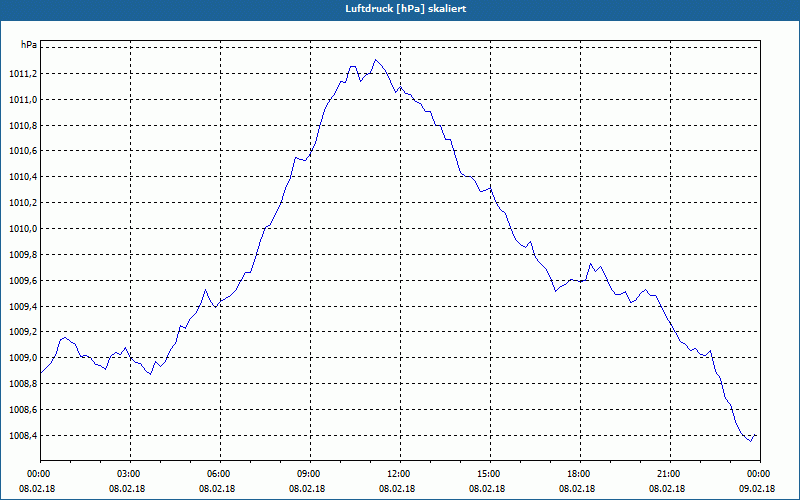Pick the 15:00 time axis label
The height and width of the screenshot is (500, 800).
tap(490, 474)
